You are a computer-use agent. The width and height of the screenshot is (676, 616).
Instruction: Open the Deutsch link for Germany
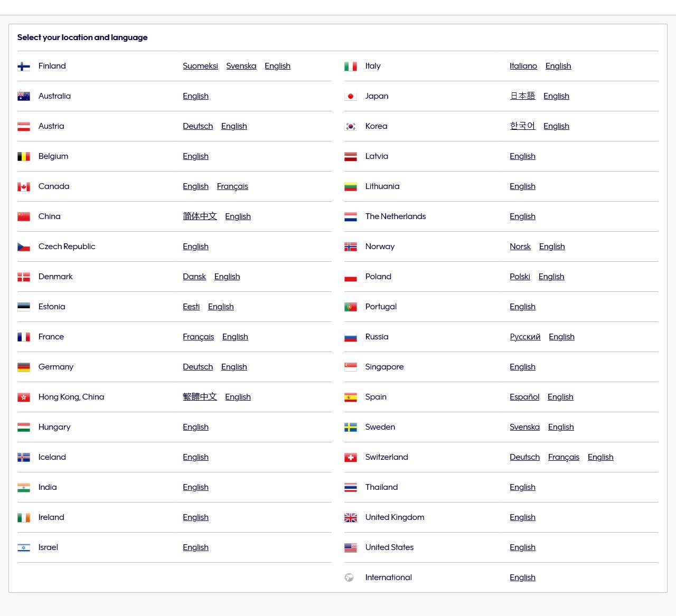198,367
